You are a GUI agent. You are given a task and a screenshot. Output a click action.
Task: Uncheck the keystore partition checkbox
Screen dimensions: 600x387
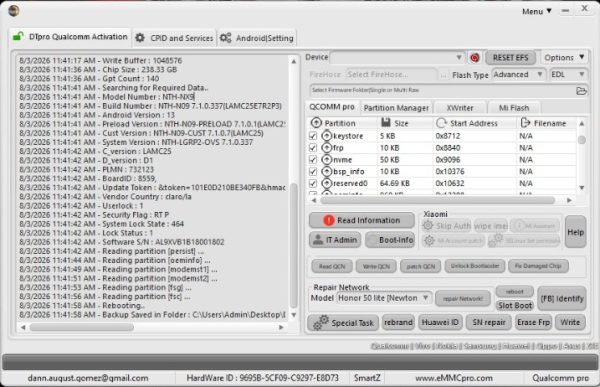[313, 136]
